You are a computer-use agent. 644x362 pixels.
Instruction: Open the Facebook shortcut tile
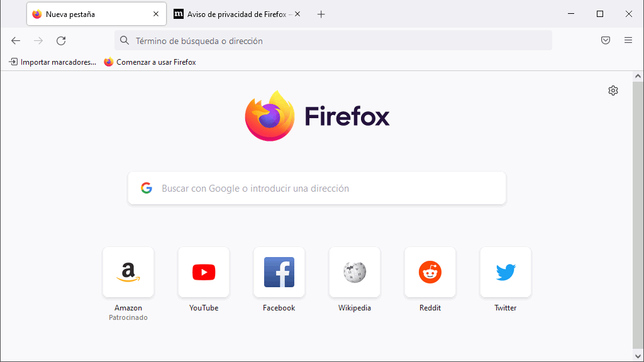[279, 272]
